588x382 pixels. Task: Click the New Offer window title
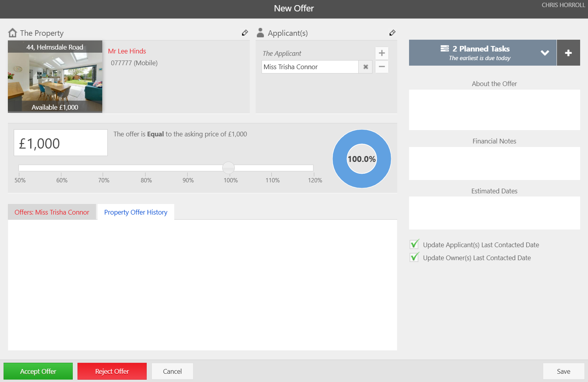tap(294, 8)
